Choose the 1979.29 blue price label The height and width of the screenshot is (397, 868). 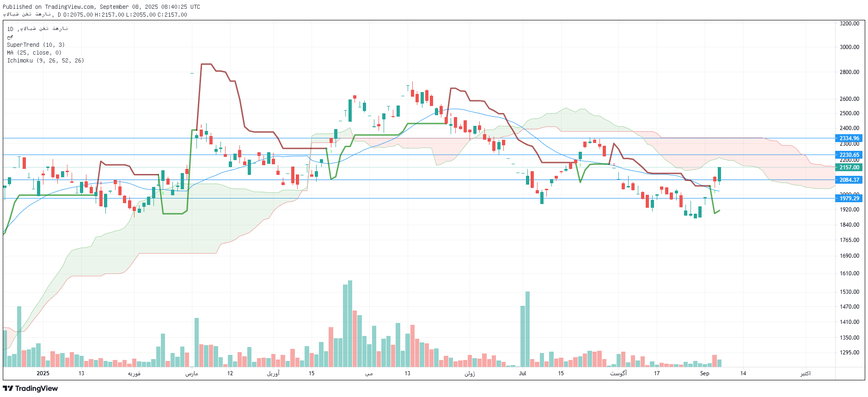tap(849, 198)
